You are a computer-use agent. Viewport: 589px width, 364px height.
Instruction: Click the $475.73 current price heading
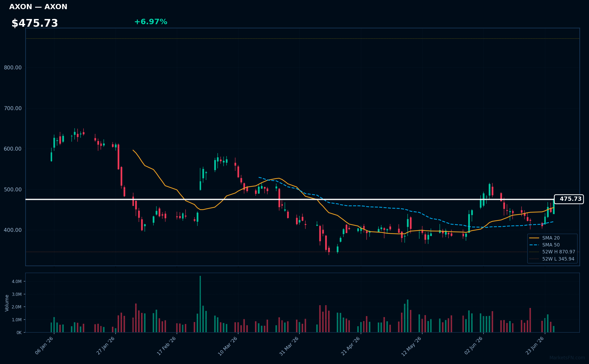point(35,23)
